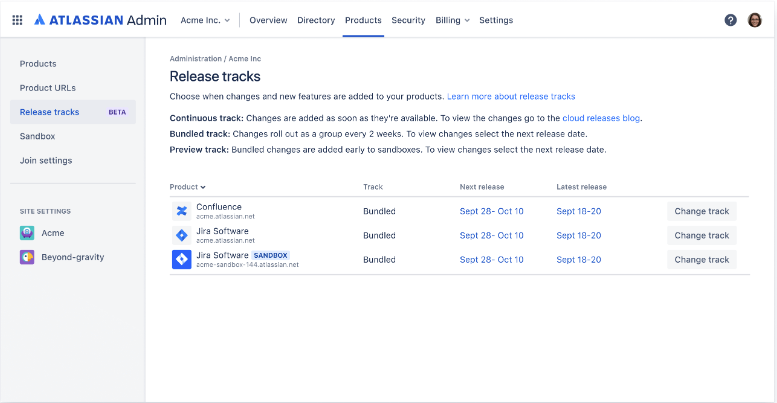
Task: Go to the Directory tab
Action: tap(316, 20)
